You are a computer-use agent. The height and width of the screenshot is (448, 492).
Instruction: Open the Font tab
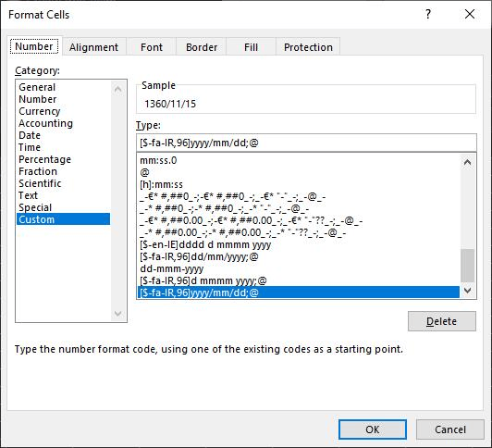point(152,47)
